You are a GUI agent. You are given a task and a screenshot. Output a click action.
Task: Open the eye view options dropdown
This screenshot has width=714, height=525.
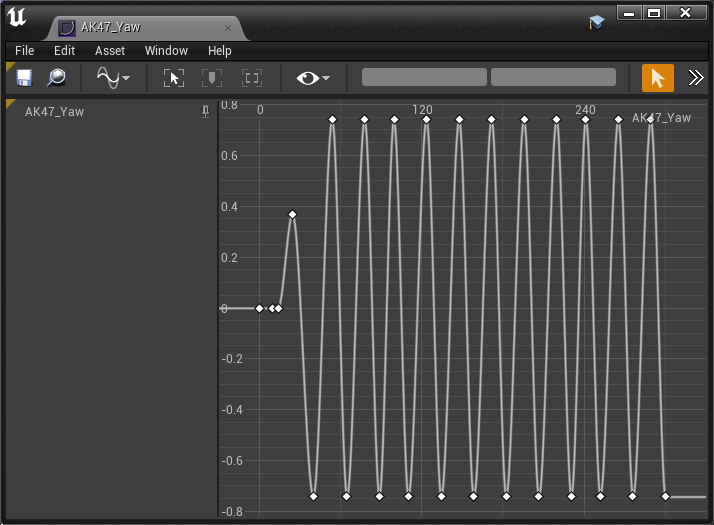coord(313,78)
